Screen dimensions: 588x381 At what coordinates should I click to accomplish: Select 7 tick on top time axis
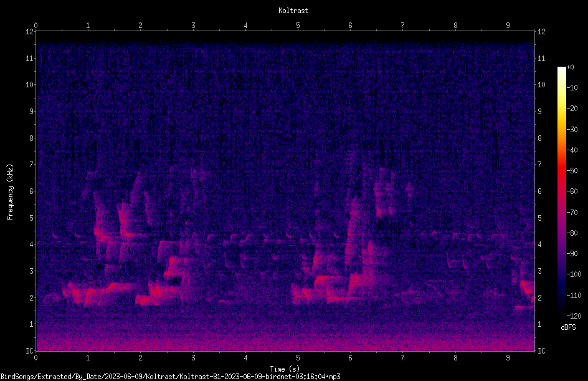403,26
